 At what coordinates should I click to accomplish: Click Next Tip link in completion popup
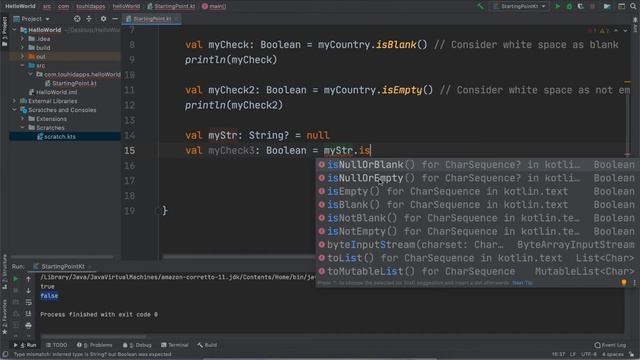pyautogui.click(x=522, y=283)
